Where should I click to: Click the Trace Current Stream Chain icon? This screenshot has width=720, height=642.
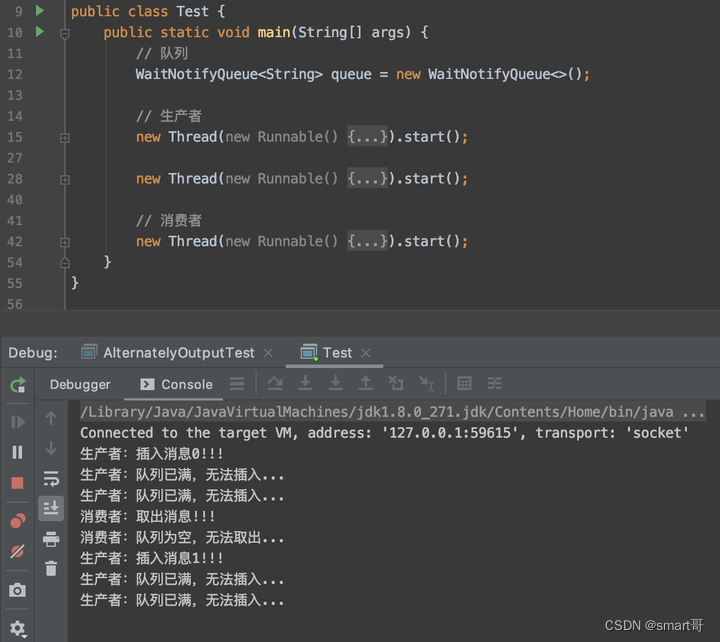coord(495,383)
